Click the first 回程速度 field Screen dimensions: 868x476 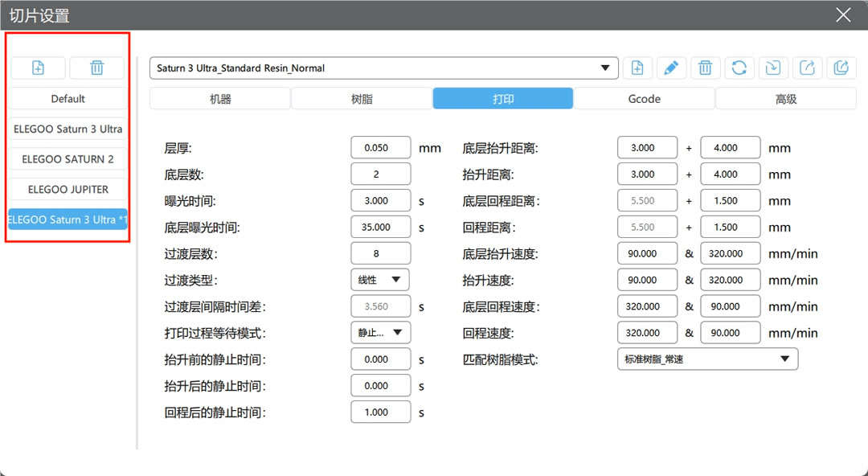point(647,333)
